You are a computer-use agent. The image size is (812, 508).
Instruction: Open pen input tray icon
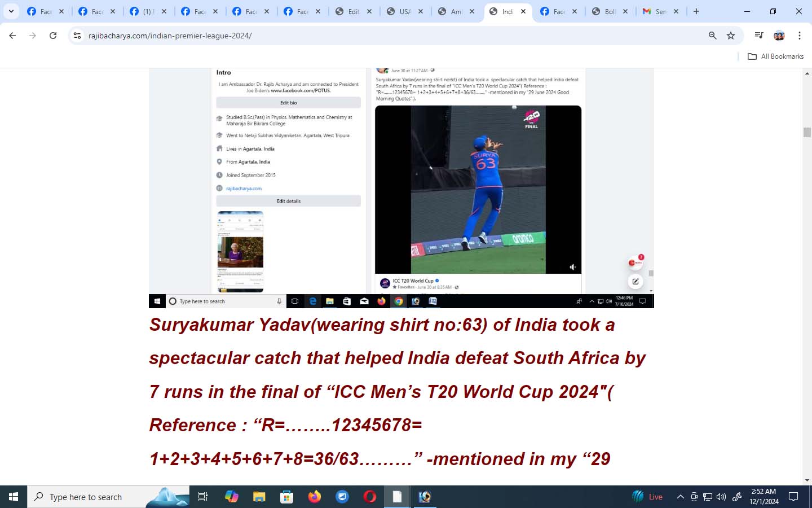pos(737,497)
